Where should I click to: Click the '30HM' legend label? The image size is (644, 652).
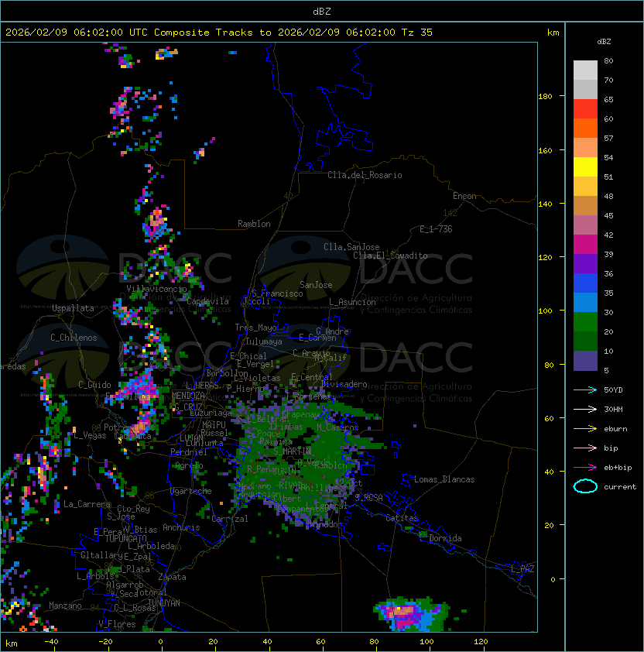pos(613,409)
